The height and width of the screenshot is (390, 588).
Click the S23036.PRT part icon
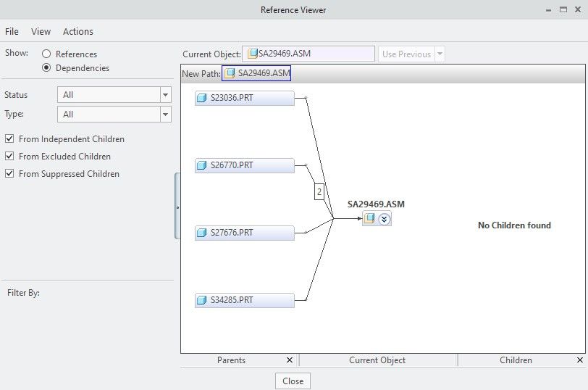203,99
